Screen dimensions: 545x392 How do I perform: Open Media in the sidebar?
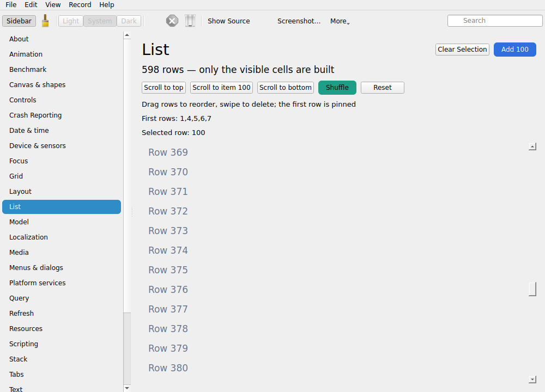(62, 253)
